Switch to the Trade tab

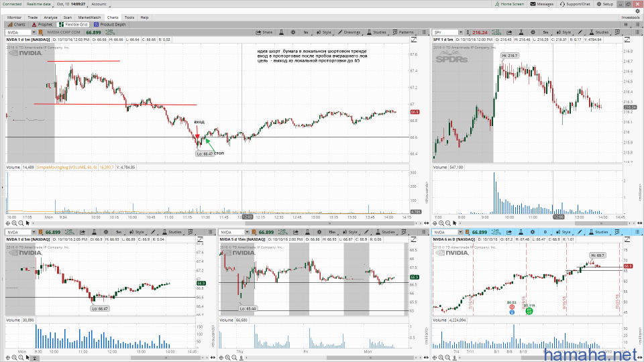[x=32, y=17]
